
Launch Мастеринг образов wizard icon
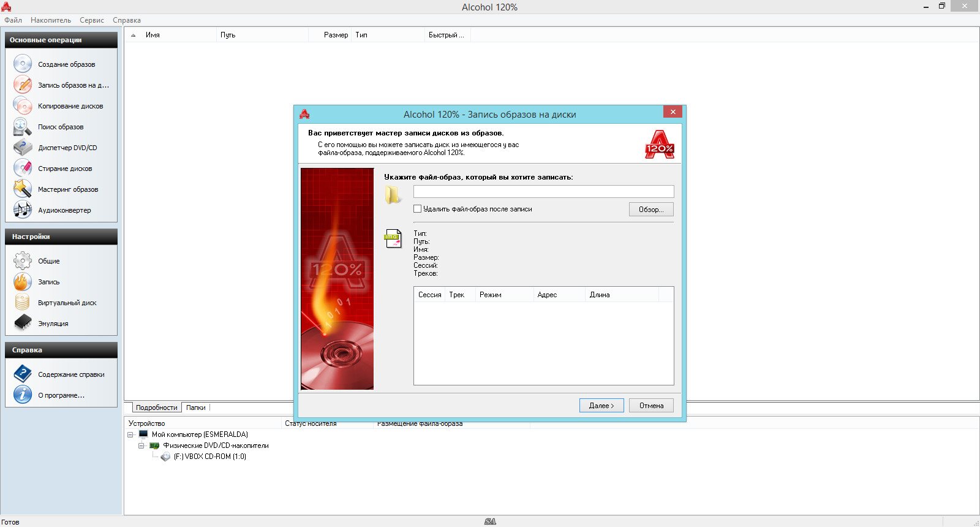point(23,189)
